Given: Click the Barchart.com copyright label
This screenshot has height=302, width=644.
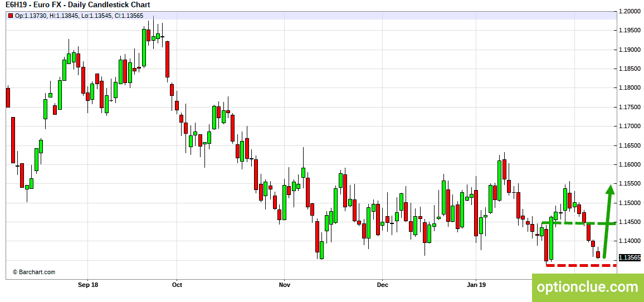Looking at the screenshot, I should click(x=33, y=272).
